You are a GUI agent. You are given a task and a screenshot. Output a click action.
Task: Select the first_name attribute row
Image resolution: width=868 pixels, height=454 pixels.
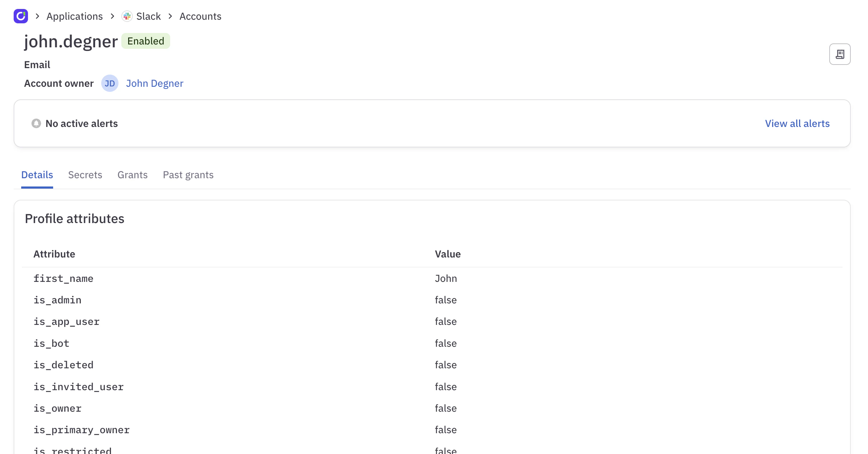tap(64, 278)
